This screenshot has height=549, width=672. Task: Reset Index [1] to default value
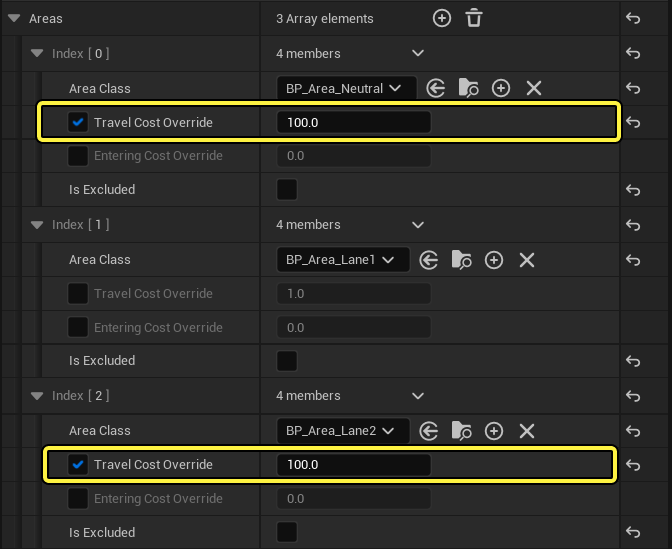[633, 225]
